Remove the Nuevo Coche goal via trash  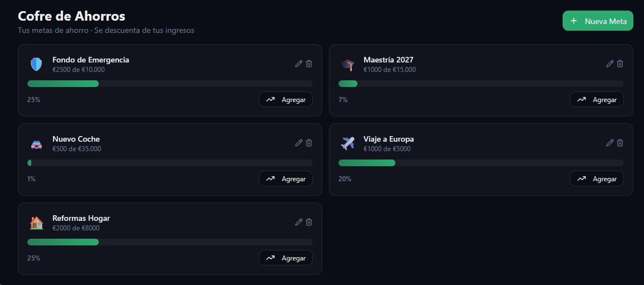point(309,143)
